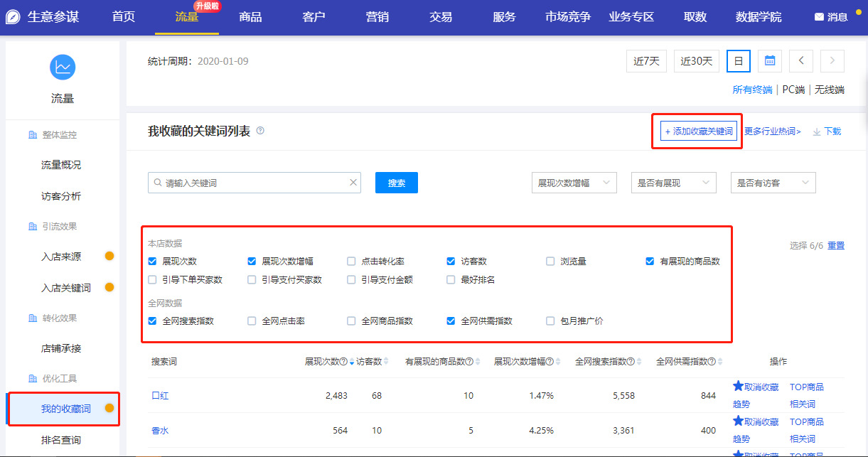Sort by 展现次数 column arrow
This screenshot has width=868, height=457.
(351, 362)
